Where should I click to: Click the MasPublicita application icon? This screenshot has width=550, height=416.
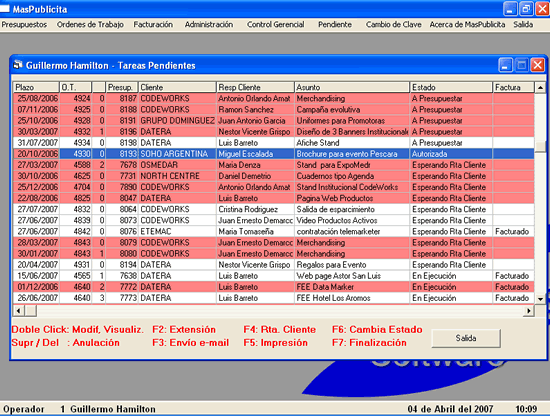pos(5,9)
